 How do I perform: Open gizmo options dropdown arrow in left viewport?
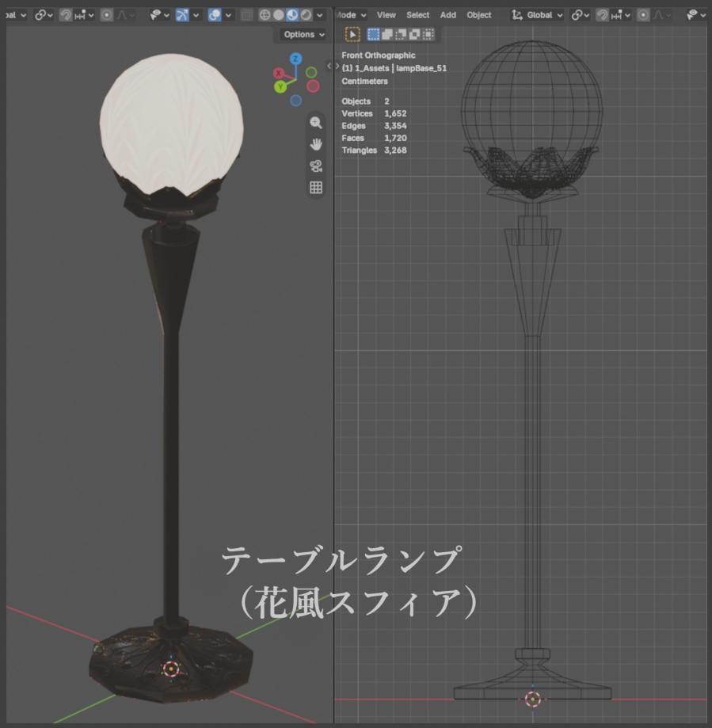point(196,15)
